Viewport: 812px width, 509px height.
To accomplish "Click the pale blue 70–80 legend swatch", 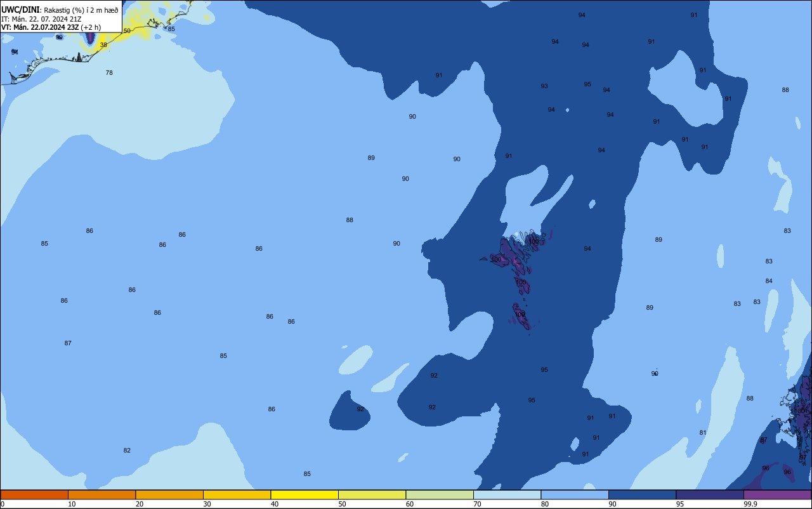I will (507, 494).
